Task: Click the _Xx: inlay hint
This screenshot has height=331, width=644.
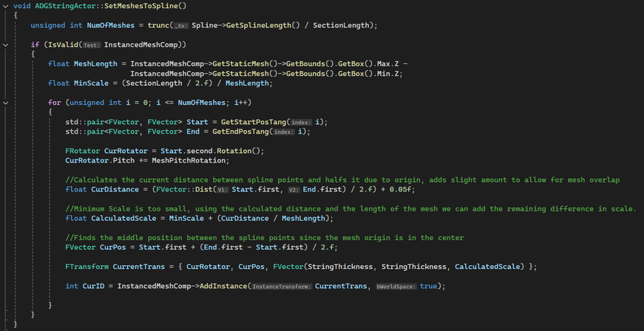Action: point(181,26)
